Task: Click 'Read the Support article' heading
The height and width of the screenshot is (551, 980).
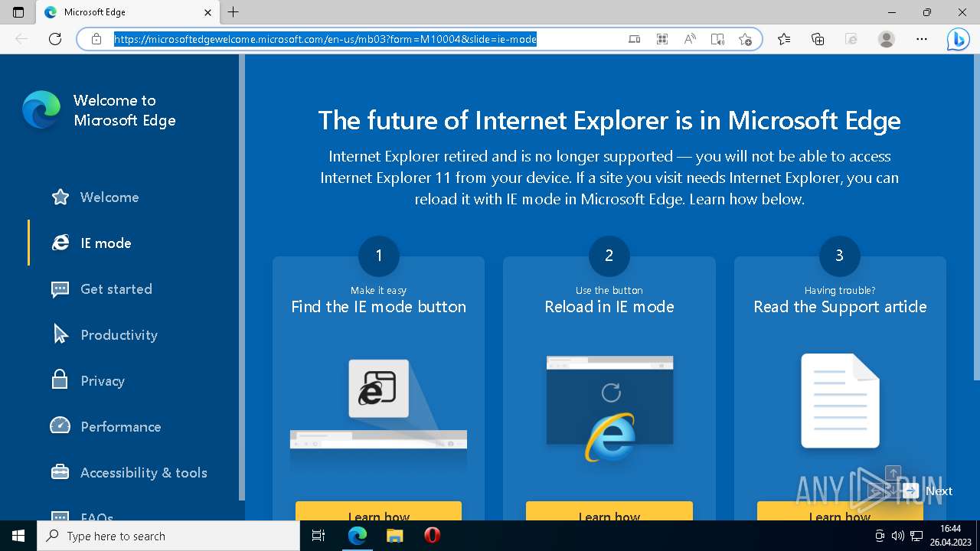Action: 840,307
